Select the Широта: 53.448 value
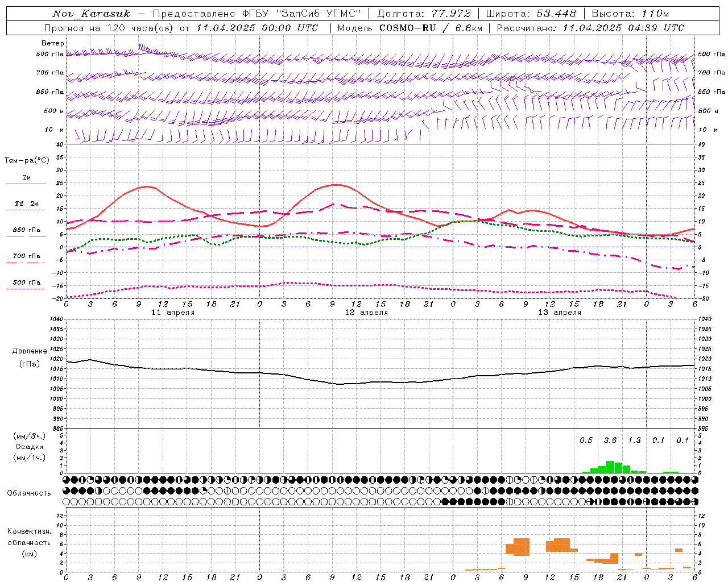Screen dimensions: 728x582 tap(531, 14)
